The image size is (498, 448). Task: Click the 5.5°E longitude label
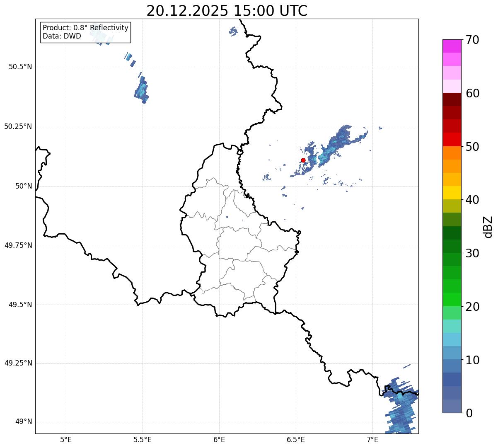pyautogui.click(x=143, y=439)
